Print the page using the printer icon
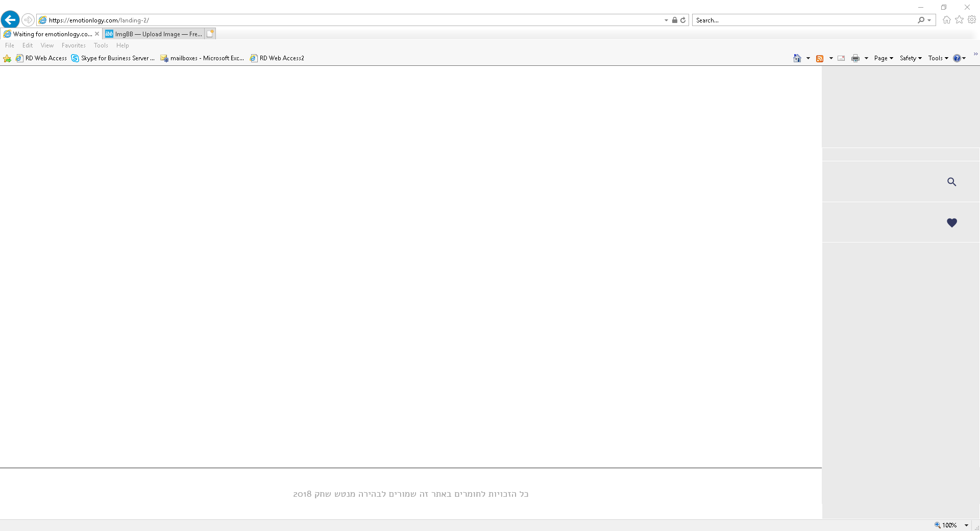The width and height of the screenshot is (980, 531). (855, 58)
